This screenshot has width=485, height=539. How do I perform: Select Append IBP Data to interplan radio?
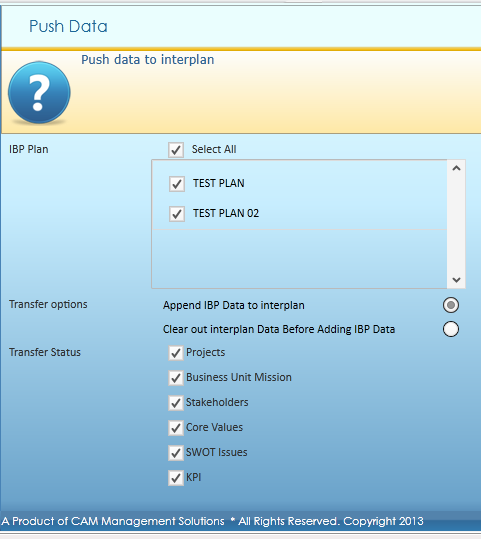click(x=451, y=305)
